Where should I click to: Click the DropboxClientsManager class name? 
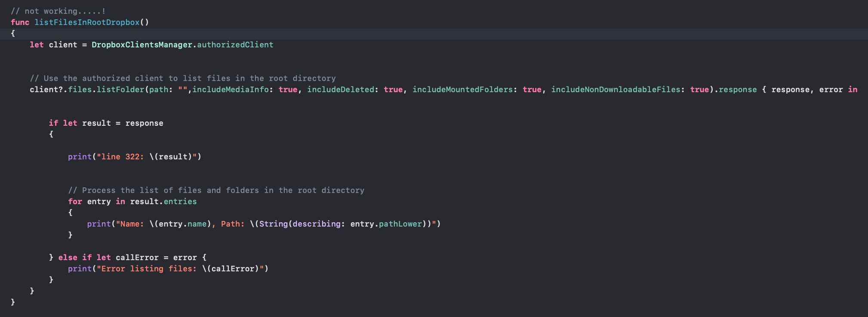point(142,45)
